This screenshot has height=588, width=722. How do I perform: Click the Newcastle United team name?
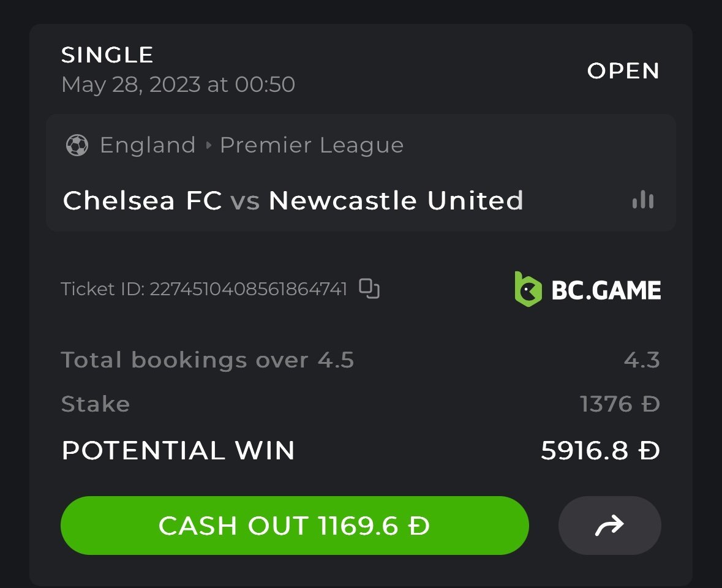(396, 200)
